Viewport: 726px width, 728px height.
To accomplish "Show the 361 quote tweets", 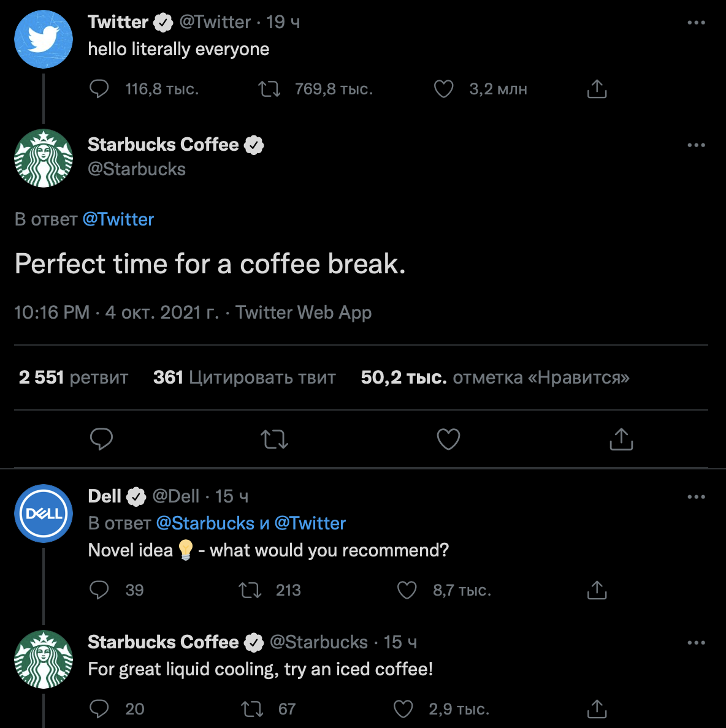I will pyautogui.click(x=244, y=377).
